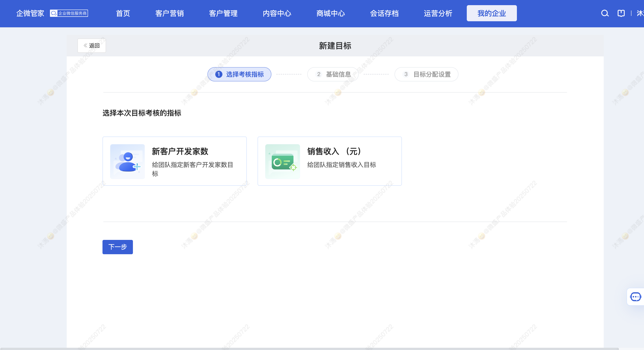The width and height of the screenshot is (644, 350).
Task: Click the 新客户开发家数 user illustration
Action: 128,161
